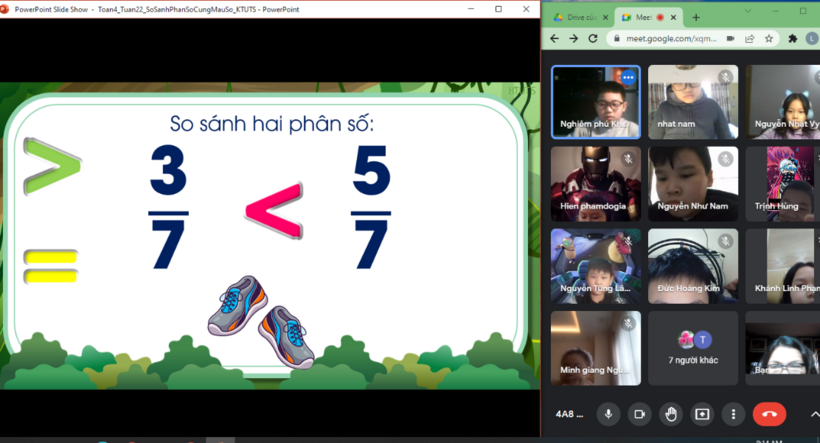The image size is (820, 443).
Task: Reload the Meet page
Action: (x=593, y=39)
